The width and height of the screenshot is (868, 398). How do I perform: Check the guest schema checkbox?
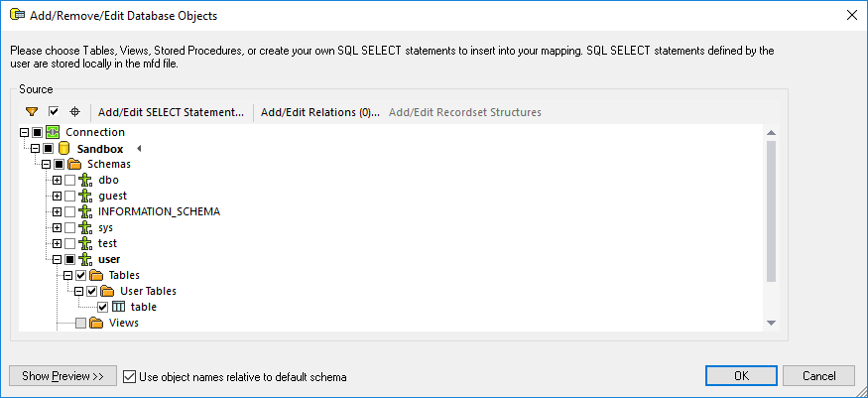pyautogui.click(x=69, y=197)
